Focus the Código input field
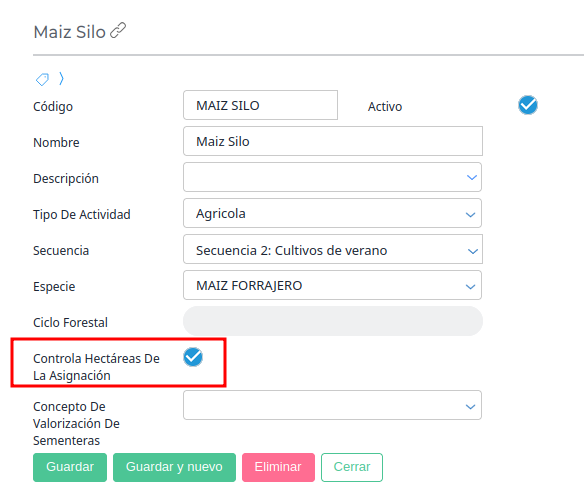Image resolution: width=584 pixels, height=495 pixels. 260,105
